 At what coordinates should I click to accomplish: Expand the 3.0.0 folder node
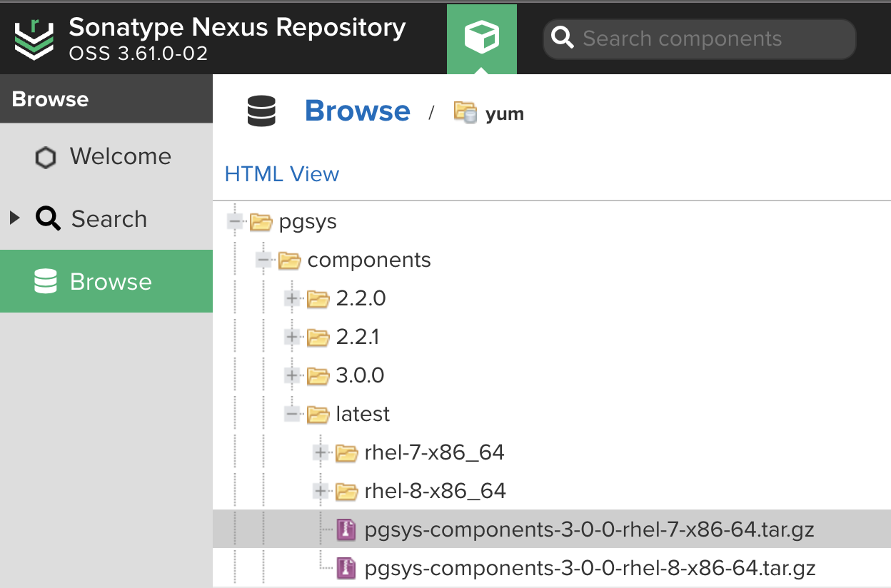(292, 375)
